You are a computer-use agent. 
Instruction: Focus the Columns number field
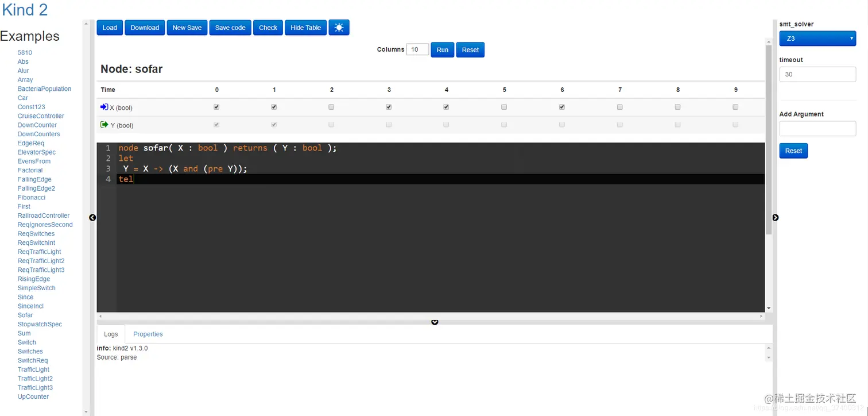click(x=417, y=49)
